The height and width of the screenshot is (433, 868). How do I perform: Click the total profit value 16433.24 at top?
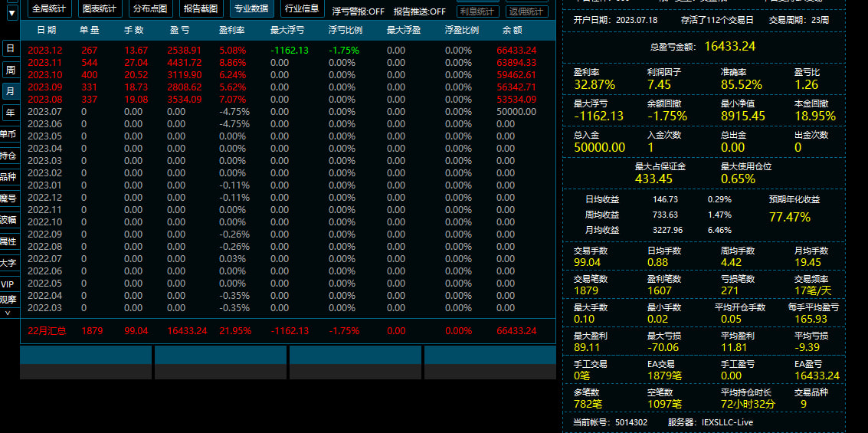[729, 47]
